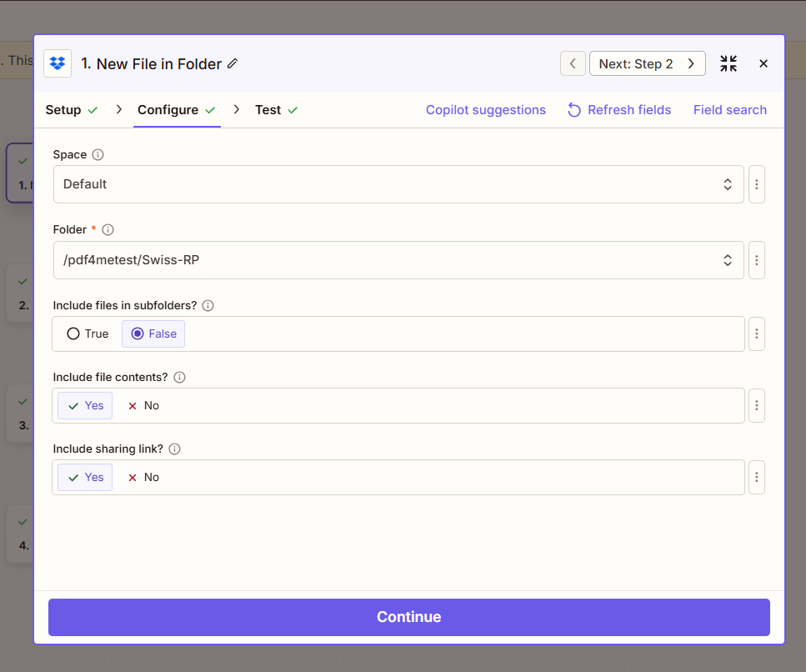Choose Yes for Include sharing link

[85, 477]
